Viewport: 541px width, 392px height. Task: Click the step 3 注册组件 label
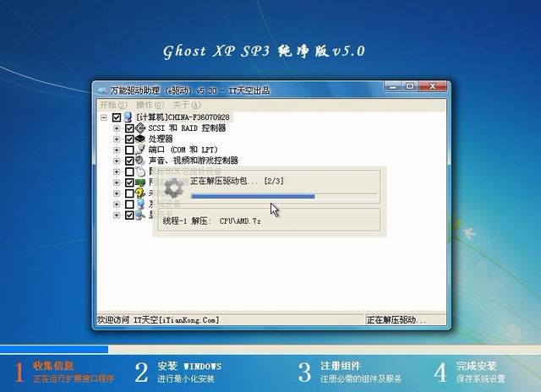coord(341,366)
